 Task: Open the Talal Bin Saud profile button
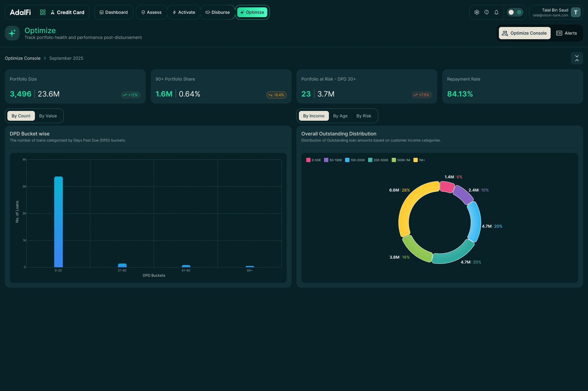(x=555, y=12)
